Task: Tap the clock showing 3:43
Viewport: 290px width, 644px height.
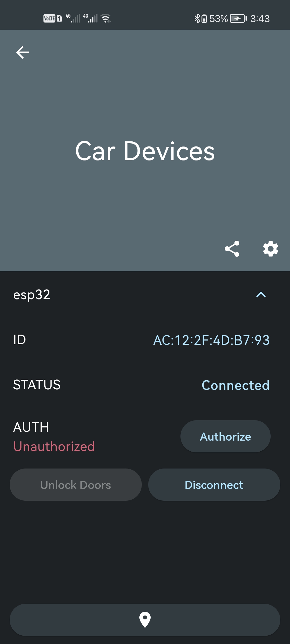Action: (x=259, y=18)
